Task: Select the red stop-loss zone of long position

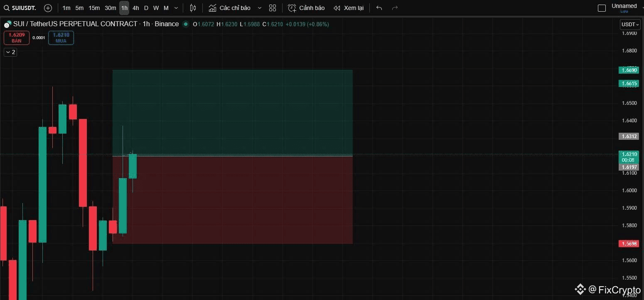Action: [x=233, y=200]
